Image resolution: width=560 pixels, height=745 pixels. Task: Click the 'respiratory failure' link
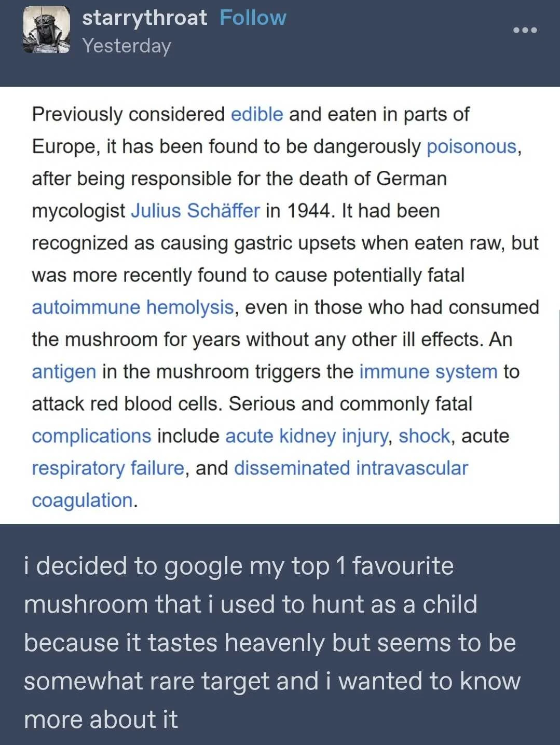pos(108,468)
